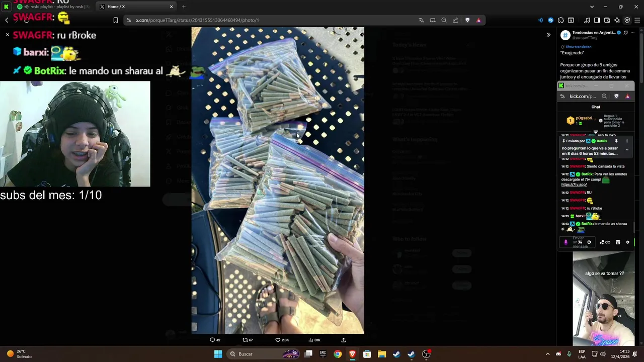Open the emoji picker in Kick chat

589,242
